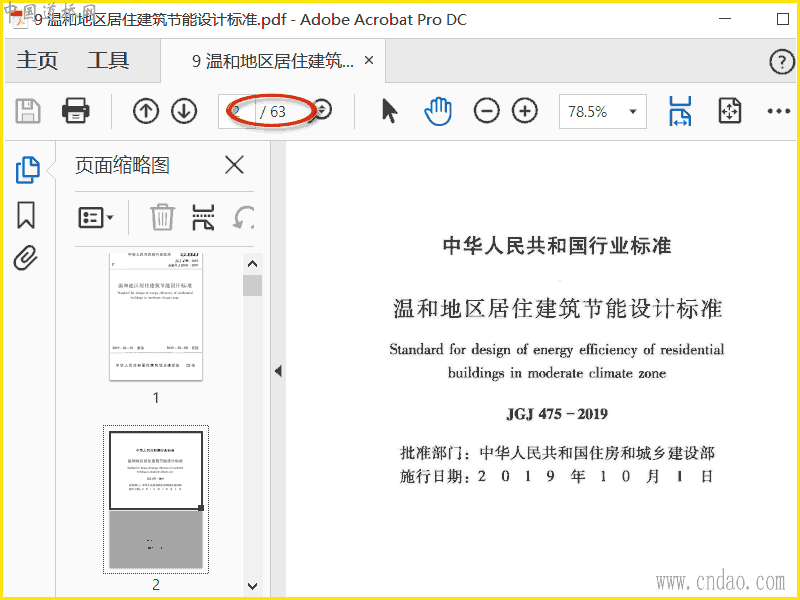This screenshot has width=800, height=600.
Task: Click the Fit width scrolling icon
Action: point(680,111)
